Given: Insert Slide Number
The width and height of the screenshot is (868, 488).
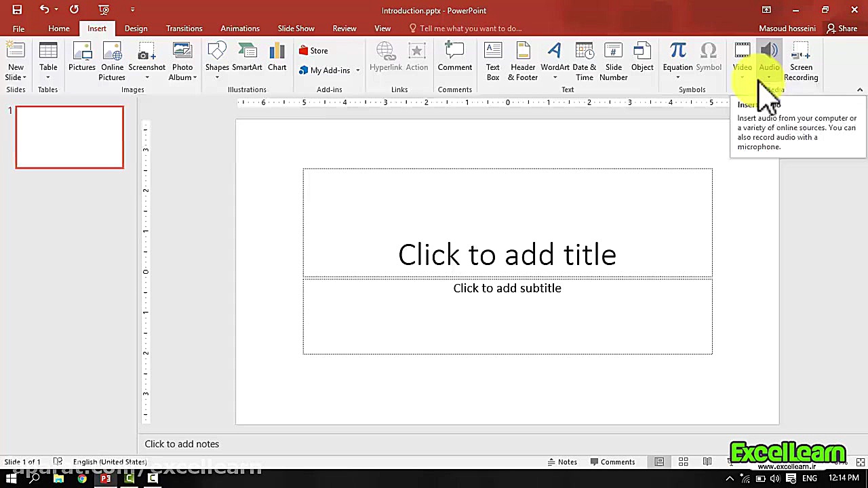Looking at the screenshot, I should coord(614,62).
